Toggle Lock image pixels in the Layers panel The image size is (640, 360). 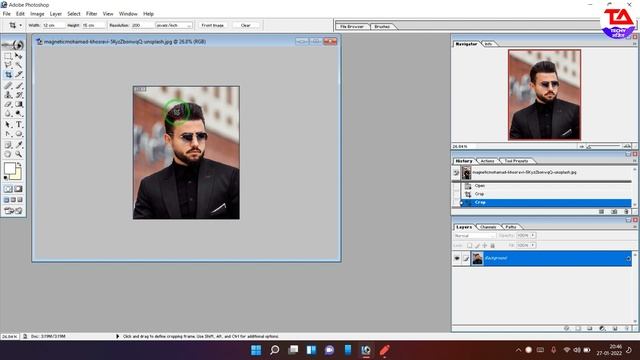tap(477, 245)
